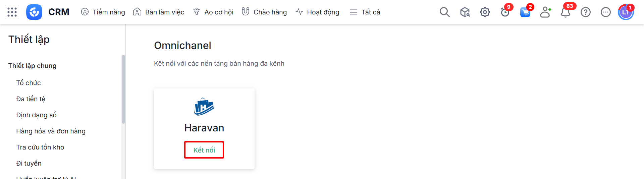644x179 pixels.
Task: Click the CRM logo icon
Action: [34, 12]
